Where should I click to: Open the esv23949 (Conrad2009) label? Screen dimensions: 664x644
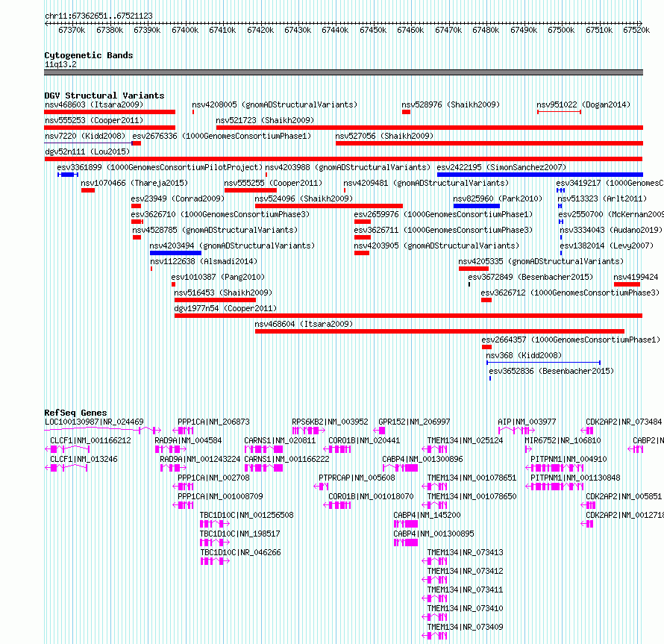pyautogui.click(x=178, y=198)
